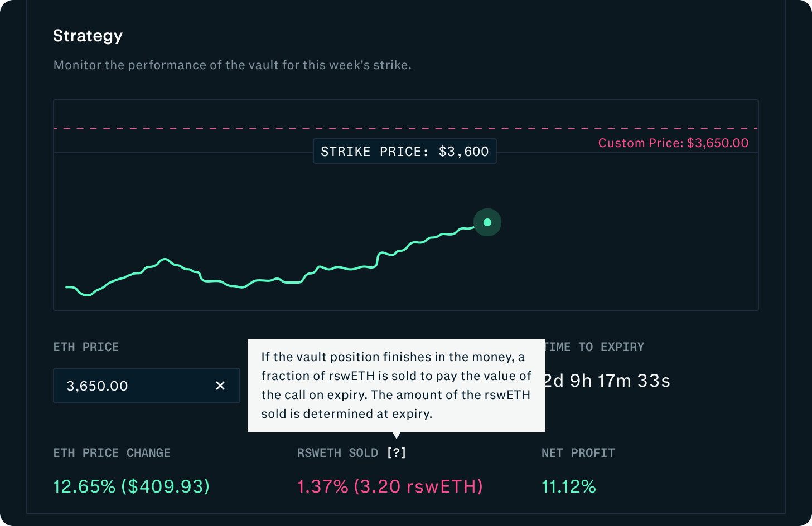Click the TIME TO EXPIRY label

[x=594, y=347]
